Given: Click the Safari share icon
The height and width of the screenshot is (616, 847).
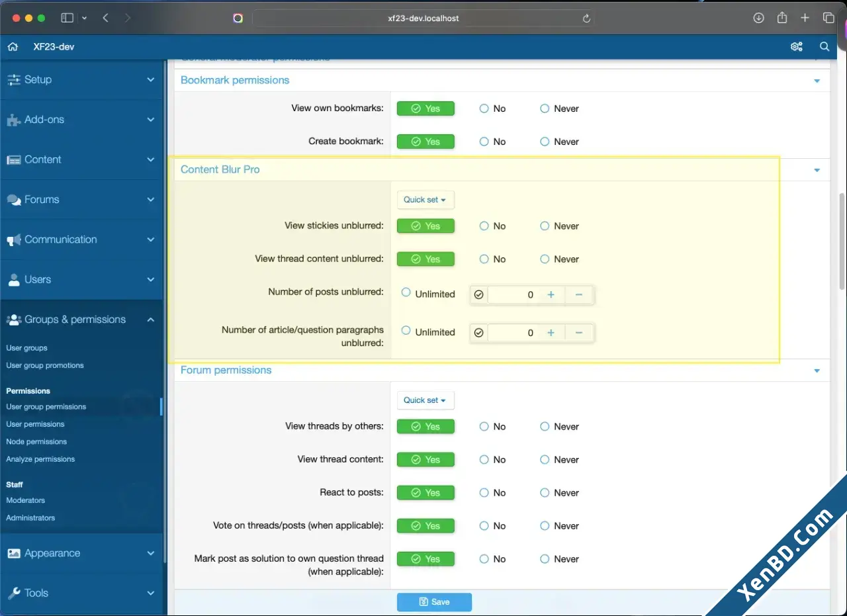Looking at the screenshot, I should tap(782, 18).
